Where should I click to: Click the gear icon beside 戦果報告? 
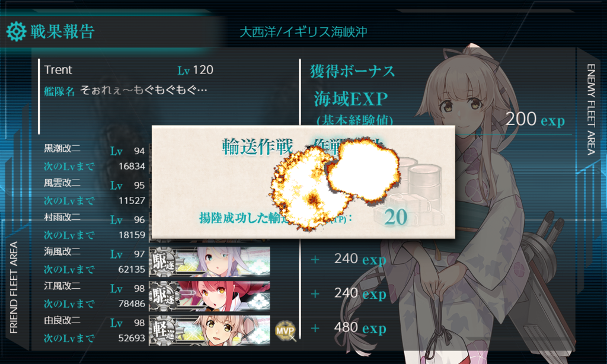tap(16, 32)
